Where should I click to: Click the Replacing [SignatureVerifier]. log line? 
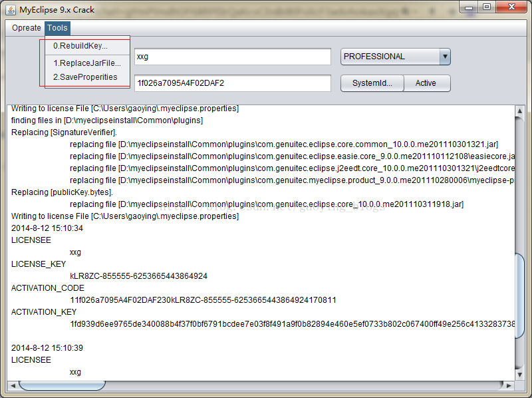pos(64,132)
